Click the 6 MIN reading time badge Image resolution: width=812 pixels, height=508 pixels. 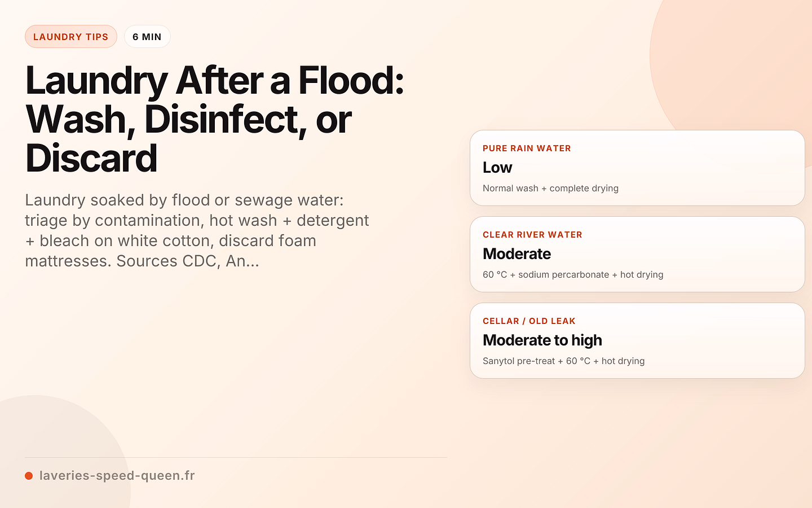pyautogui.click(x=147, y=37)
